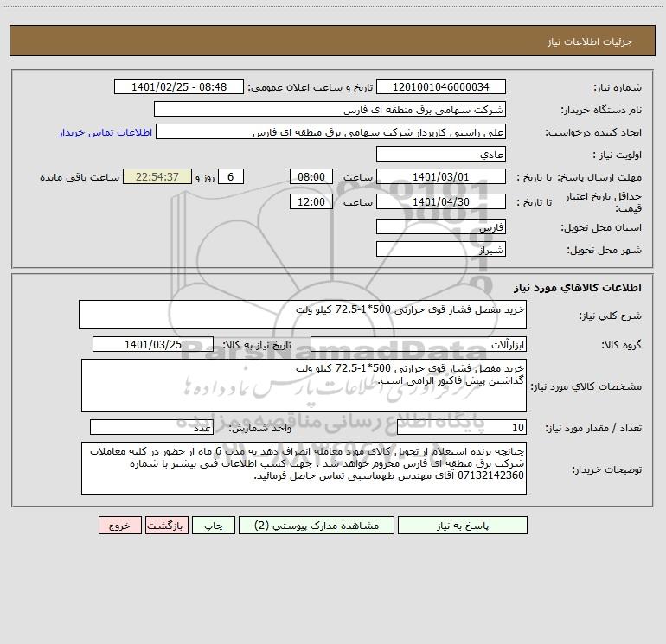Click the label تاریخ نیاز به کالا
The width and height of the screenshot is (666, 644).
point(257,345)
